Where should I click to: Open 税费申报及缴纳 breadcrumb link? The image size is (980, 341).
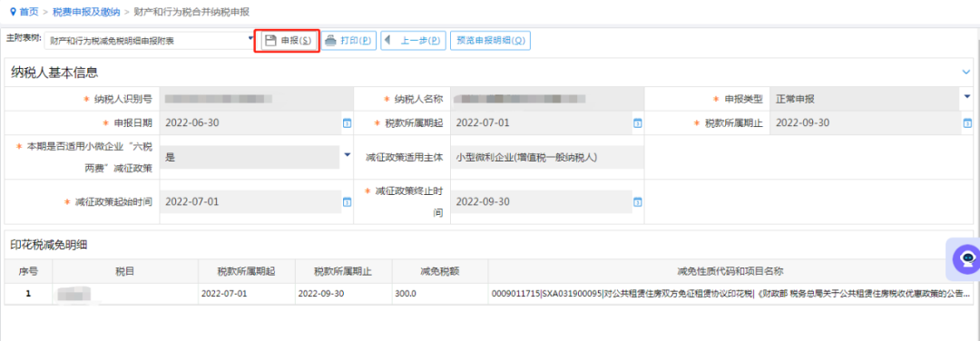(86, 11)
